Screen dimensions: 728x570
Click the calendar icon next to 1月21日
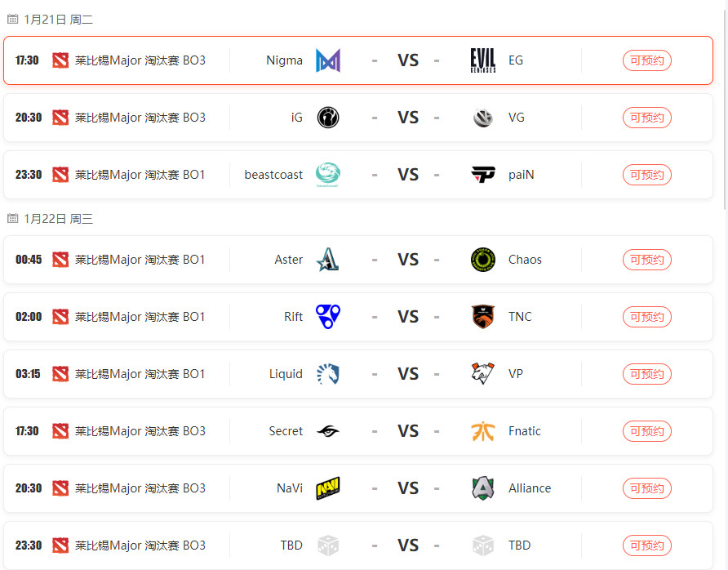pyautogui.click(x=11, y=19)
